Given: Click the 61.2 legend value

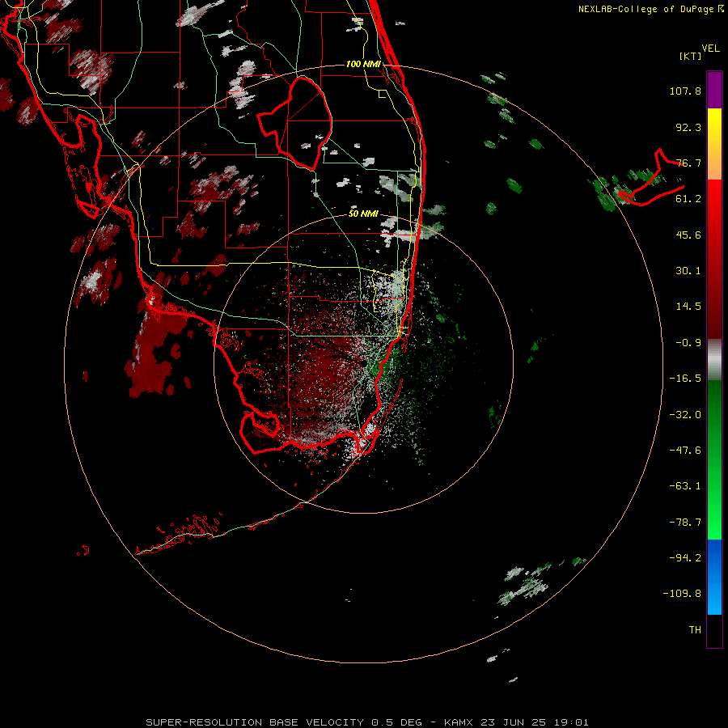Looking at the screenshot, I should (x=688, y=199).
